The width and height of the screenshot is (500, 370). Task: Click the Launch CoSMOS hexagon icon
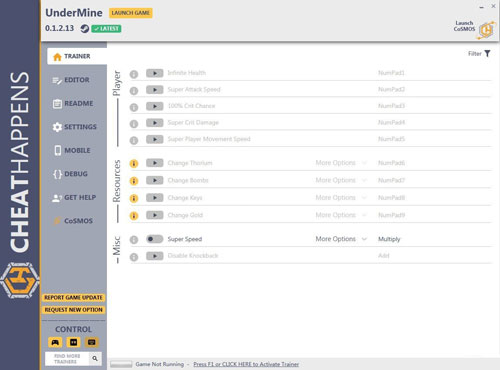486,30
